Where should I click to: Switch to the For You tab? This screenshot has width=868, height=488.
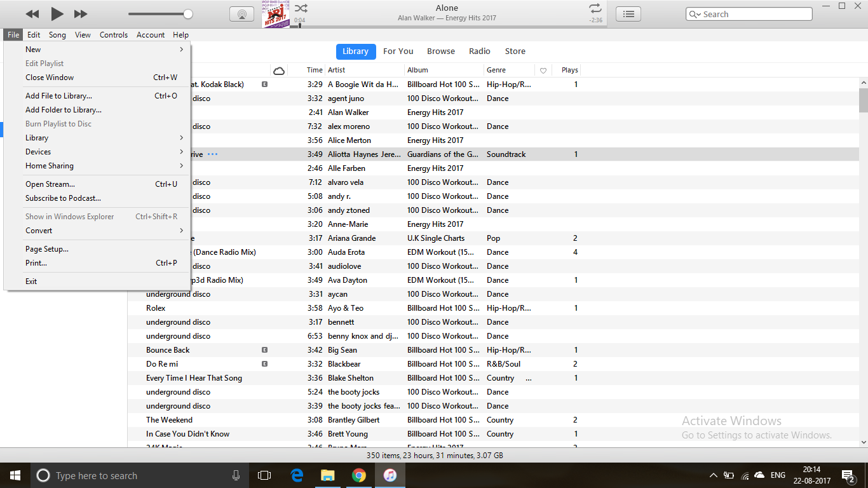click(x=398, y=51)
